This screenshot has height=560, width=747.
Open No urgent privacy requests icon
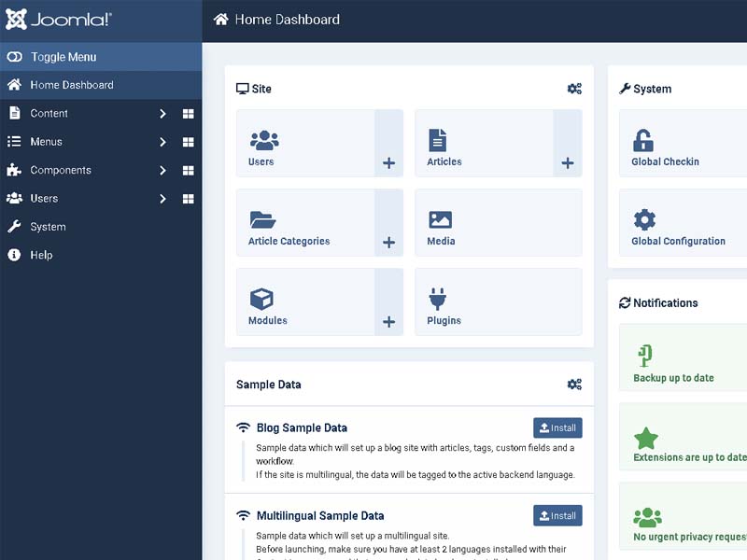point(647,517)
